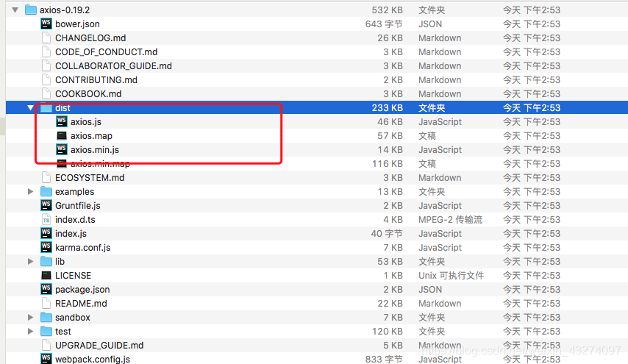Select the test folder name
Image resolution: width=628 pixels, height=364 pixels.
point(63,332)
